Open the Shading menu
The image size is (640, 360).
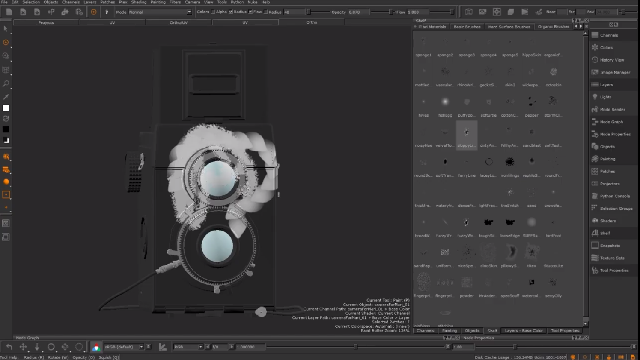coord(138,2)
